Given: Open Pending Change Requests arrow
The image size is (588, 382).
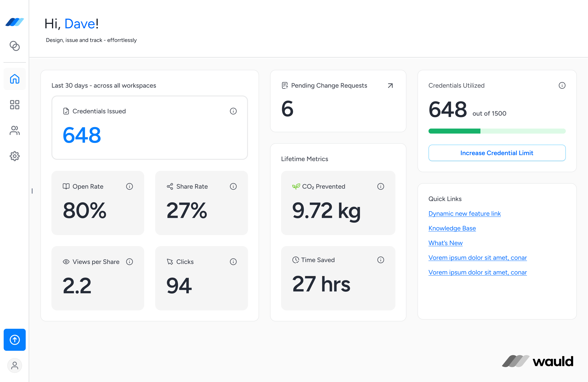Looking at the screenshot, I should tap(390, 85).
